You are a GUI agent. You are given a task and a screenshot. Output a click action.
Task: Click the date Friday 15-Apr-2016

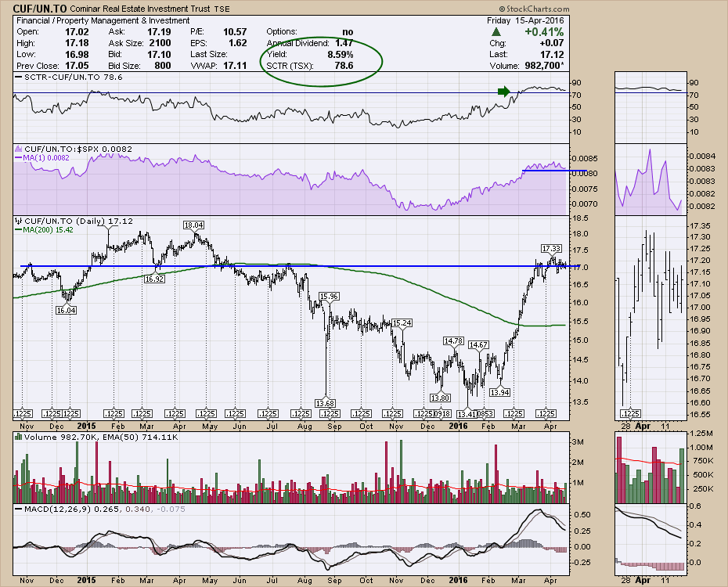(525, 20)
